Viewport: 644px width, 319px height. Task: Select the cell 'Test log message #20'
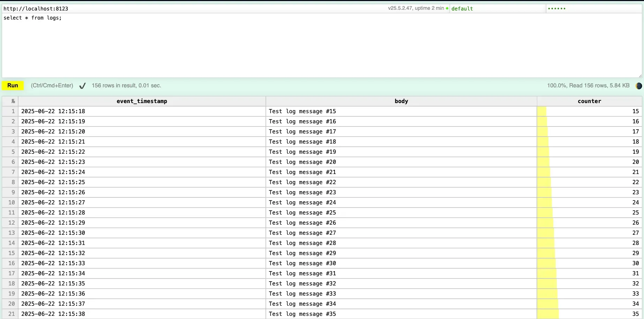(401, 162)
